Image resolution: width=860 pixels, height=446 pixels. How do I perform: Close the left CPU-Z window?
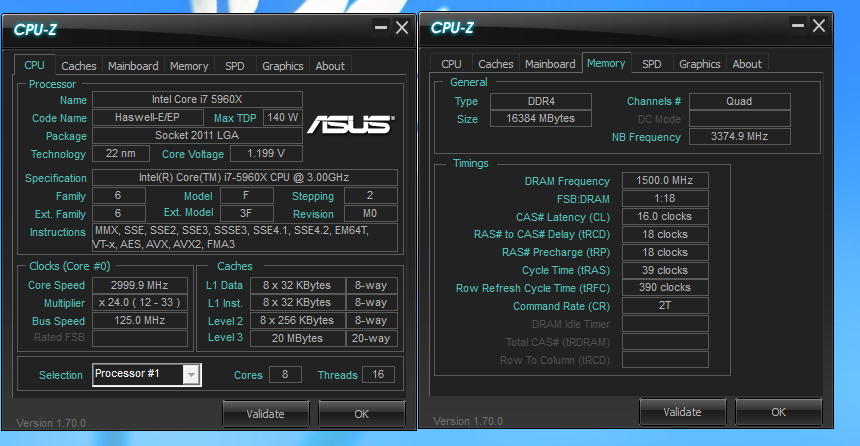tap(402, 28)
